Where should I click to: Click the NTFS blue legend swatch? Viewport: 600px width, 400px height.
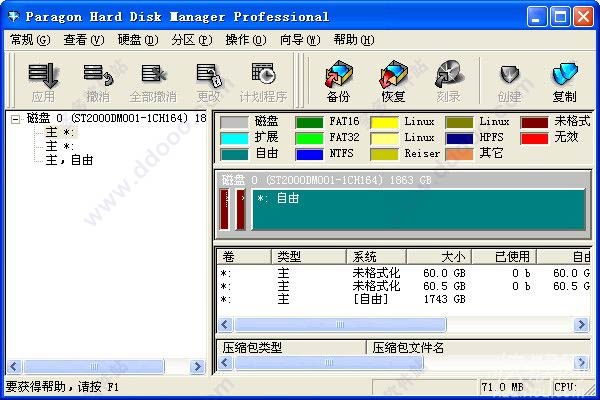pos(309,154)
